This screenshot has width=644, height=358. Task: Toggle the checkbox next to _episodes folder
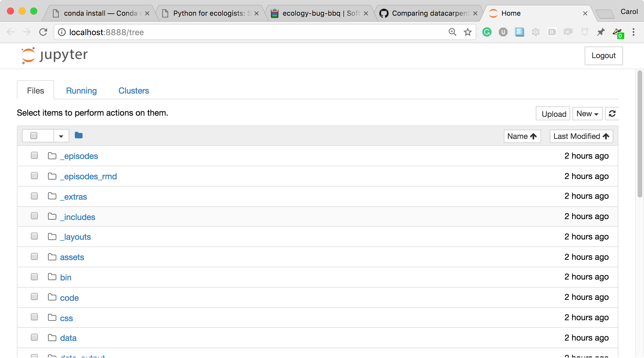pyautogui.click(x=34, y=155)
